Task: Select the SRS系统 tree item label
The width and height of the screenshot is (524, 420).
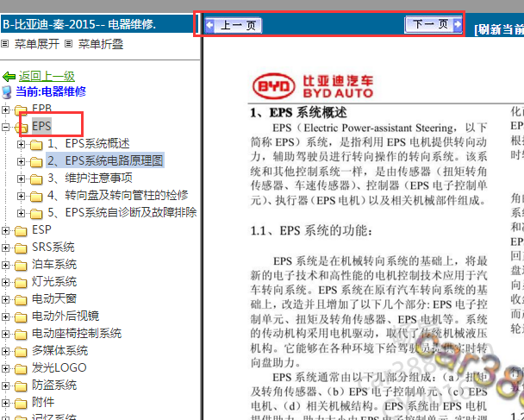Action: [53, 248]
